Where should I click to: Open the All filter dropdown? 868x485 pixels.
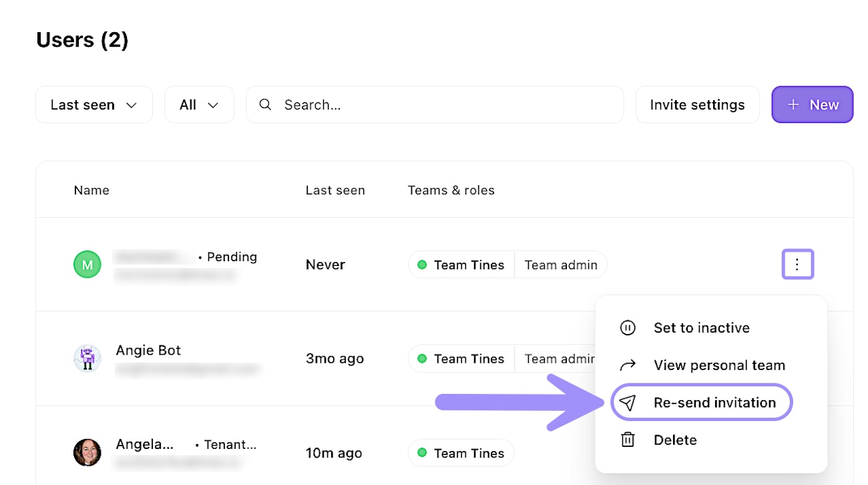point(199,105)
